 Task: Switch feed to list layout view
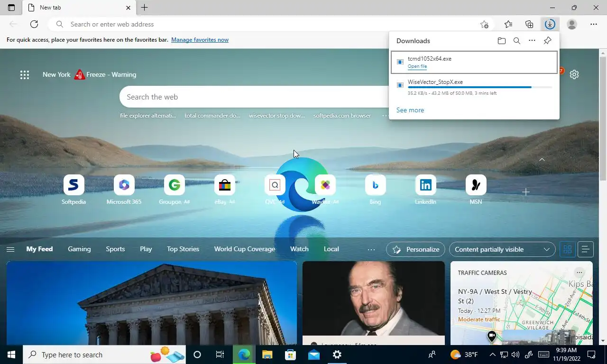tap(586, 249)
